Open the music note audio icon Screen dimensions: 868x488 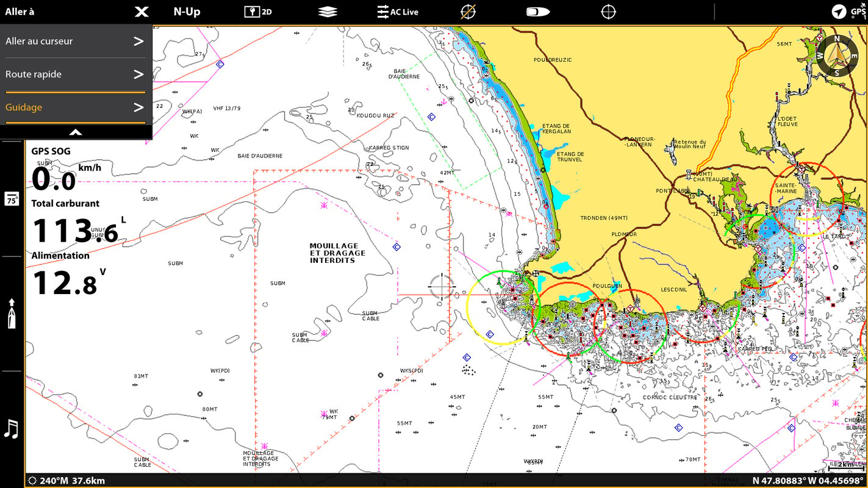tap(11, 429)
